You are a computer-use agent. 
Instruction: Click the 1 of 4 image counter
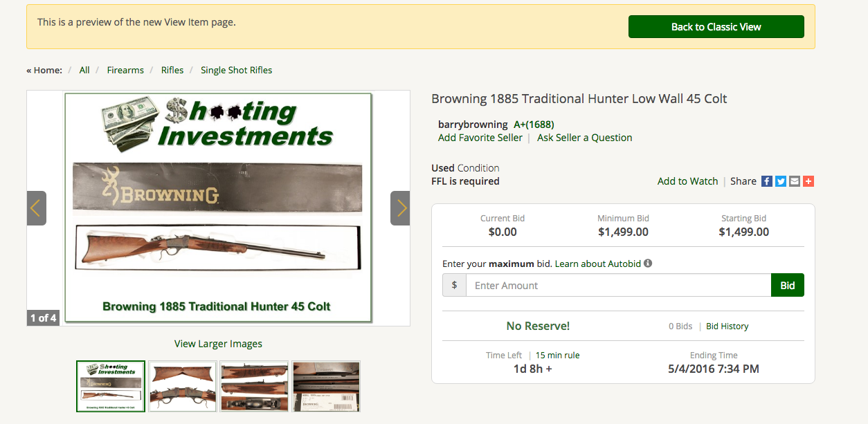point(43,317)
